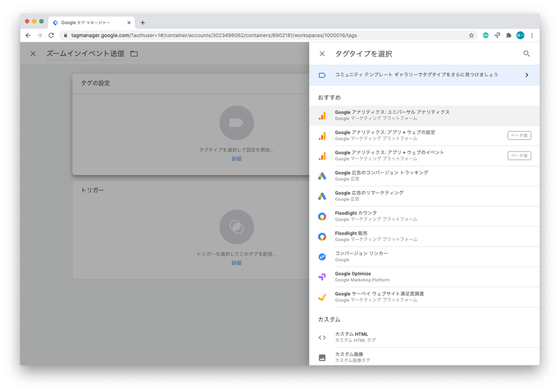Open the Chrome profile avatar
The width and height of the screenshot is (560, 392).
[520, 35]
